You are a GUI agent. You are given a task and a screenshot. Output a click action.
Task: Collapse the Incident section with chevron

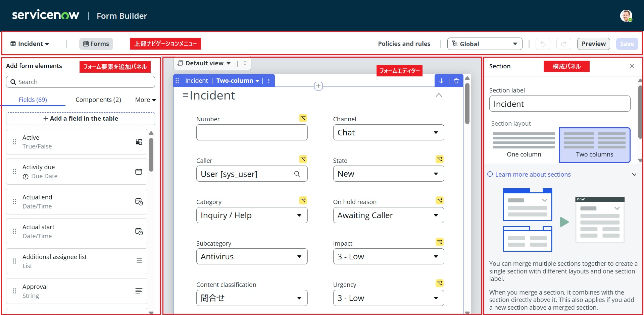pyautogui.click(x=439, y=95)
